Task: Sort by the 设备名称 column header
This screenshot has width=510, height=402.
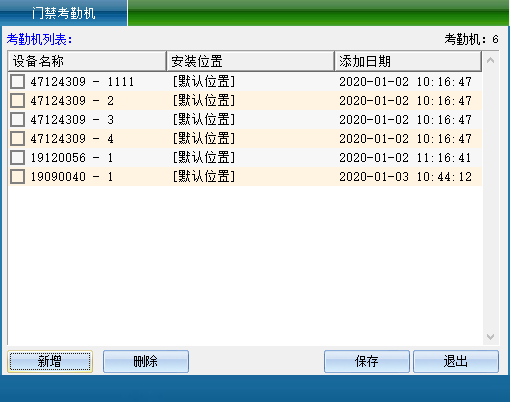Action: (87, 61)
